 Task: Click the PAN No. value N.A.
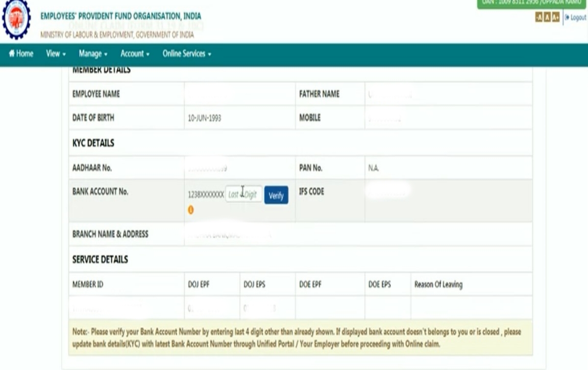point(373,168)
